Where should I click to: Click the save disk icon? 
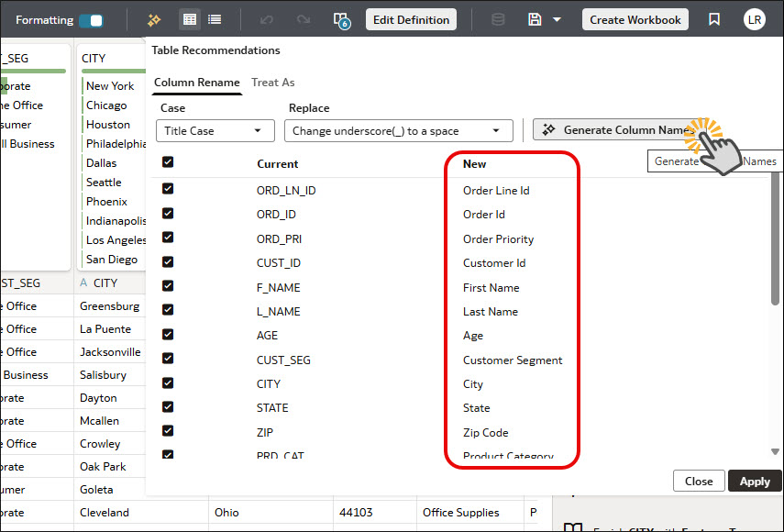(x=535, y=19)
